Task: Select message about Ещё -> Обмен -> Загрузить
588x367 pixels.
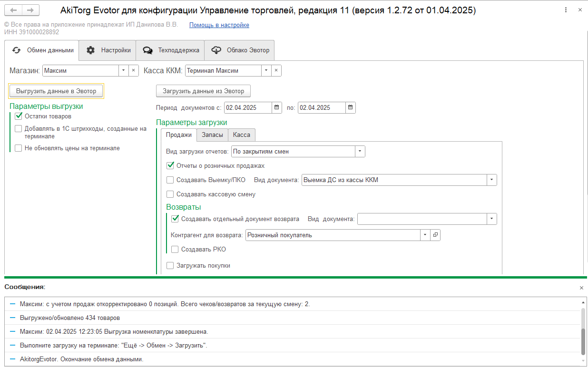Action: [292, 345]
